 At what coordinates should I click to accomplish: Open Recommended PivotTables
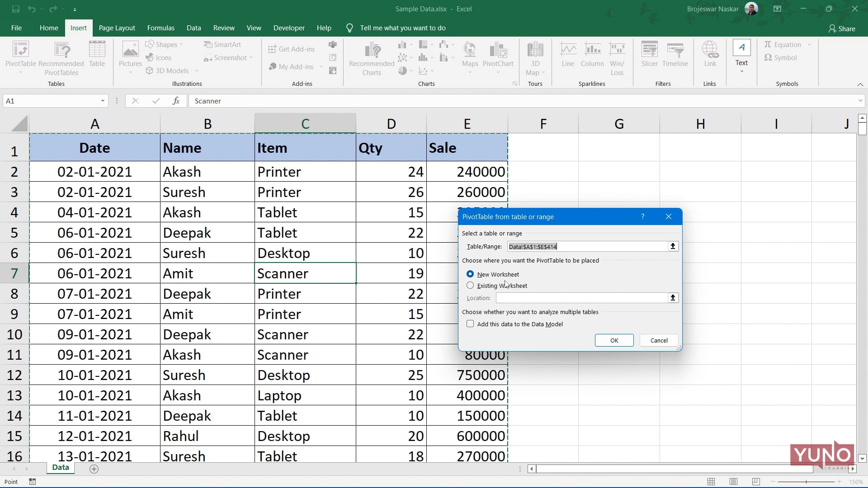(x=61, y=58)
